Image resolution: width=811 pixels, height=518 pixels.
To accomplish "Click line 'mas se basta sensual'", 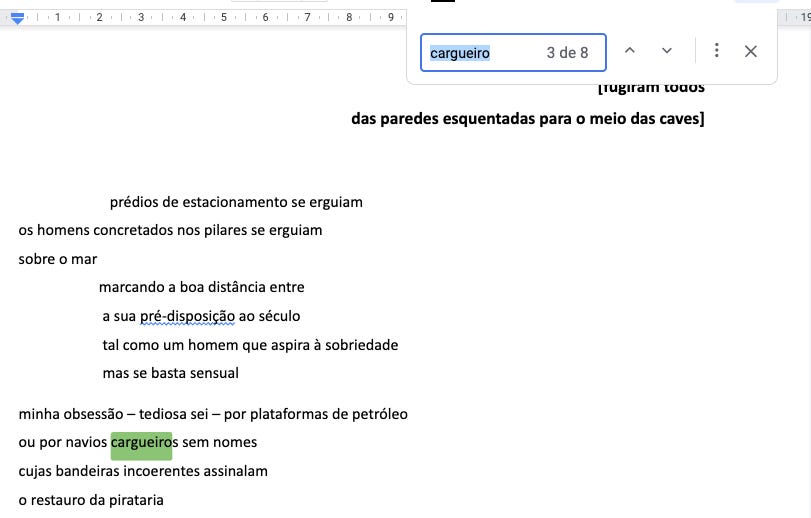I will (x=171, y=373).
